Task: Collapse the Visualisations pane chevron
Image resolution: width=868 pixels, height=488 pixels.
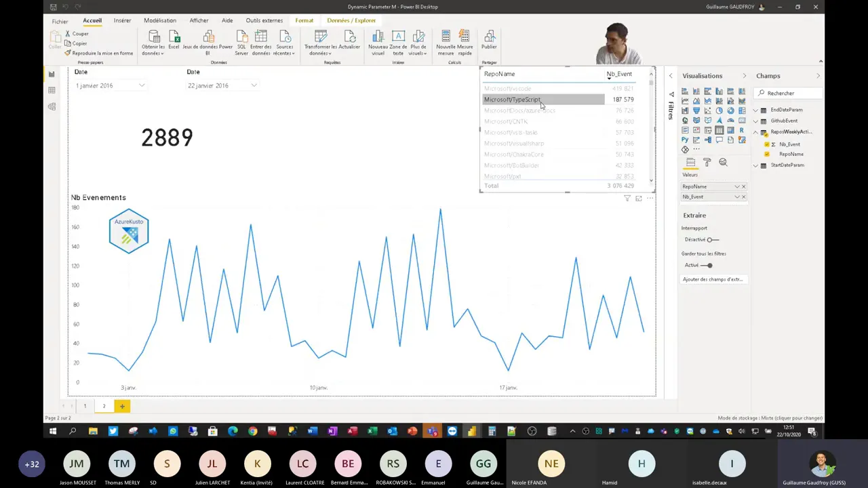Action: (x=744, y=76)
